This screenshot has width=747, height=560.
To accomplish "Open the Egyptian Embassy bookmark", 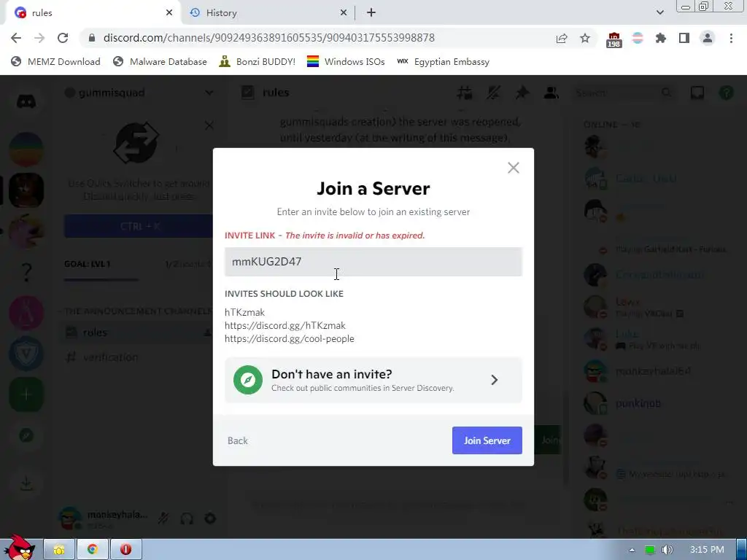I will click(x=443, y=62).
